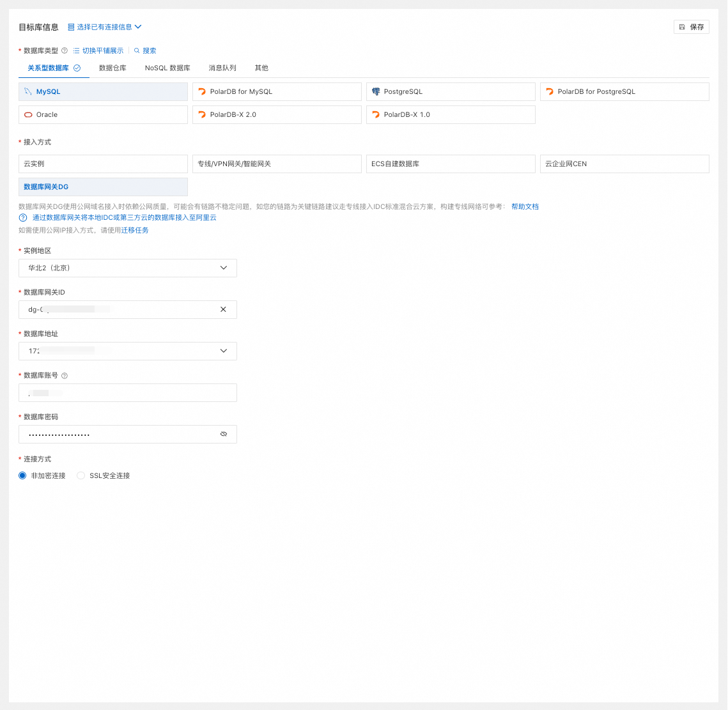Select SSL安全连接 radio button
The height and width of the screenshot is (710, 728).
(81, 475)
